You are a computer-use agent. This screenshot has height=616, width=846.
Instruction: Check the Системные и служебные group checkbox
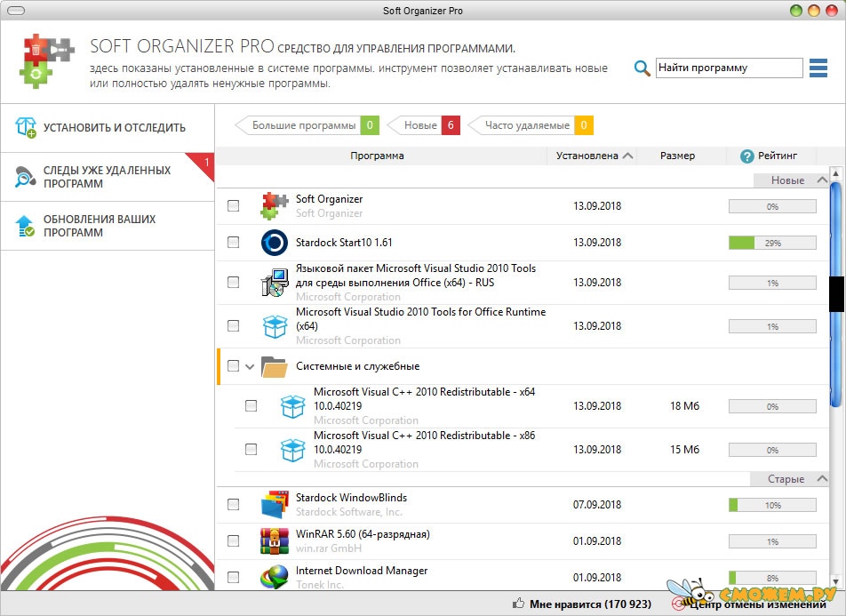coord(233,366)
